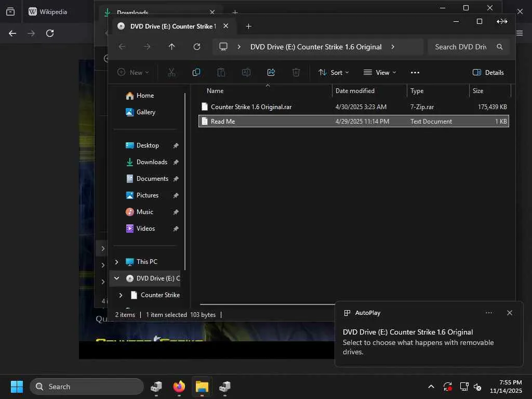The height and width of the screenshot is (399, 532).
Task: Open the See more ellipsis menu
Action: tap(415, 72)
